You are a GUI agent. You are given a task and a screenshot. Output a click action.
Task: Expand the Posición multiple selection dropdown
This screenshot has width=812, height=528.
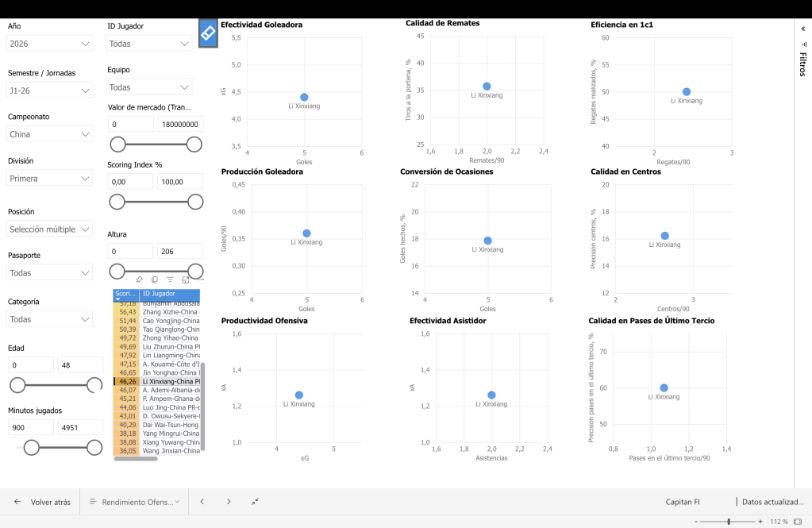point(50,229)
